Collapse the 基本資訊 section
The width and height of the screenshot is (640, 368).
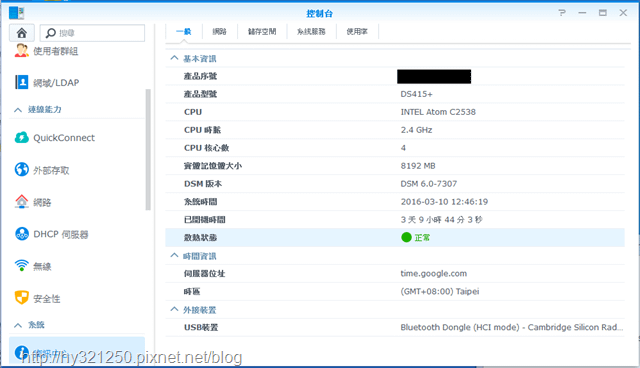click(174, 58)
